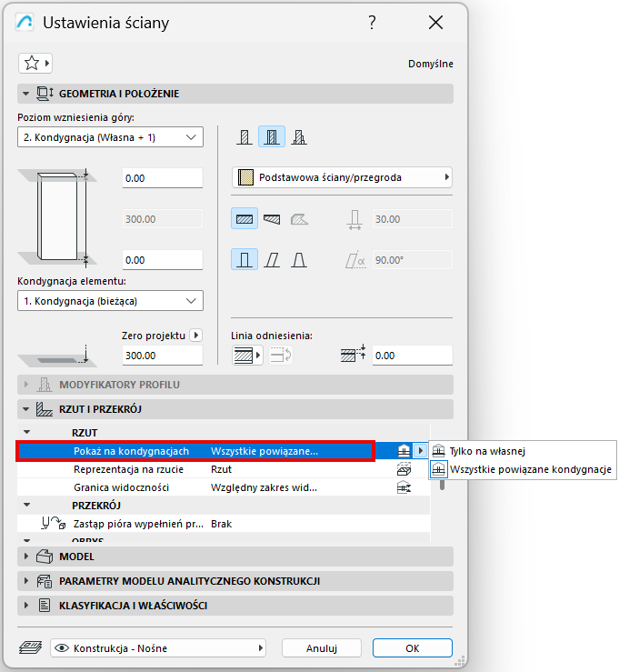Collapse the PRZEKRÓJ group
Viewport: 619px width, 672px height.
pos(26,506)
